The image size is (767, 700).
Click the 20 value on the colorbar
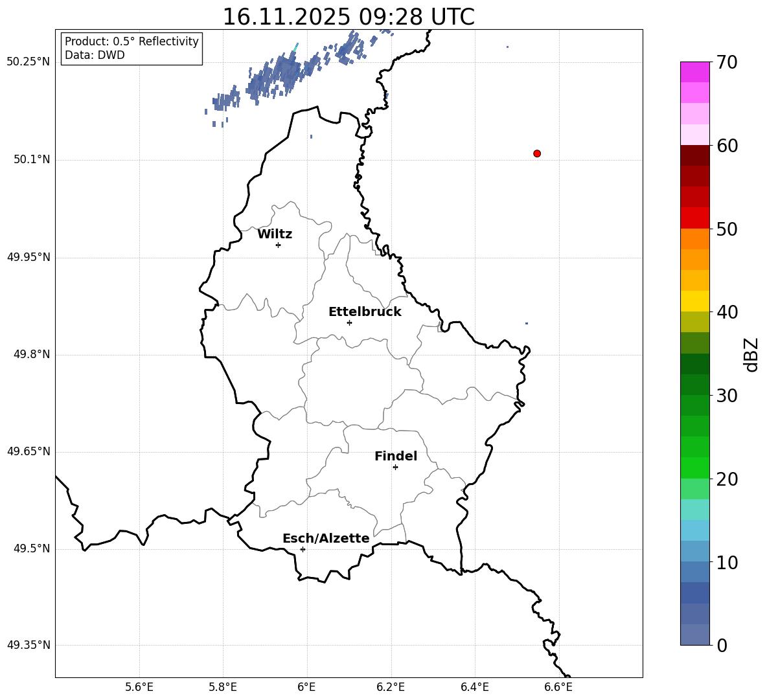click(727, 479)
